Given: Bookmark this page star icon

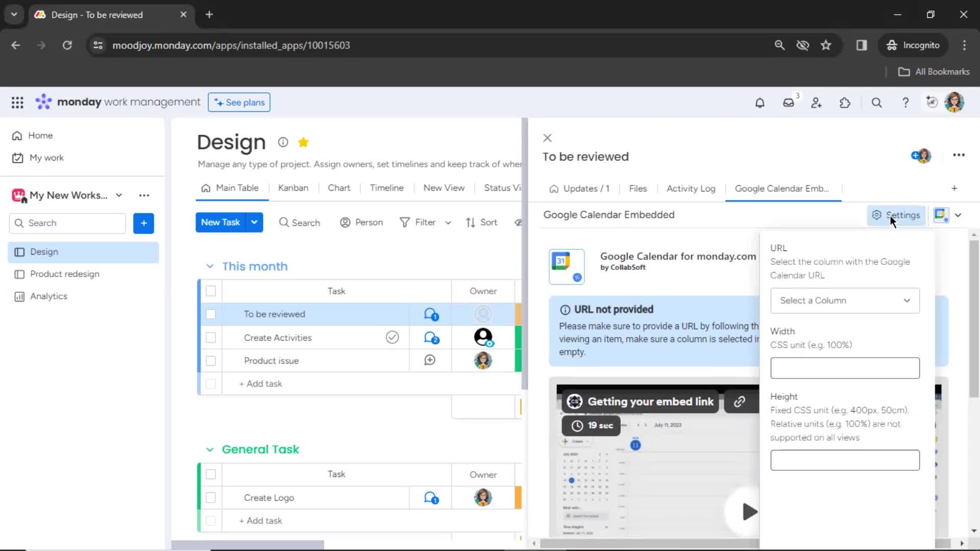Looking at the screenshot, I should tap(826, 45).
